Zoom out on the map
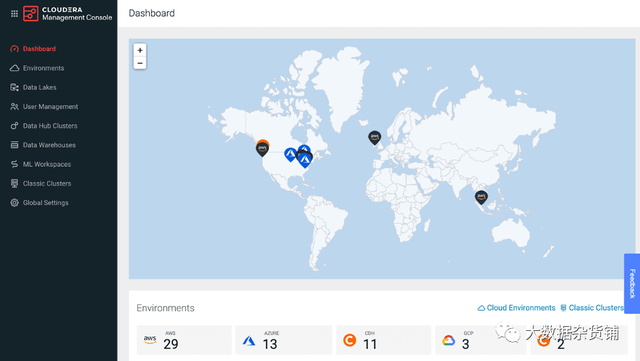This screenshot has width=640, height=361. 140,63
